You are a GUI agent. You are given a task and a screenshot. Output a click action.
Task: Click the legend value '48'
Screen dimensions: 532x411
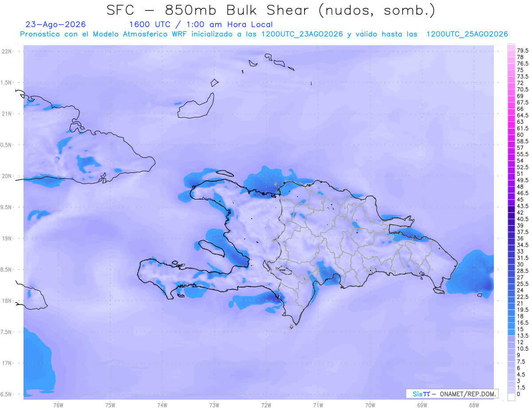pyautogui.click(x=520, y=187)
